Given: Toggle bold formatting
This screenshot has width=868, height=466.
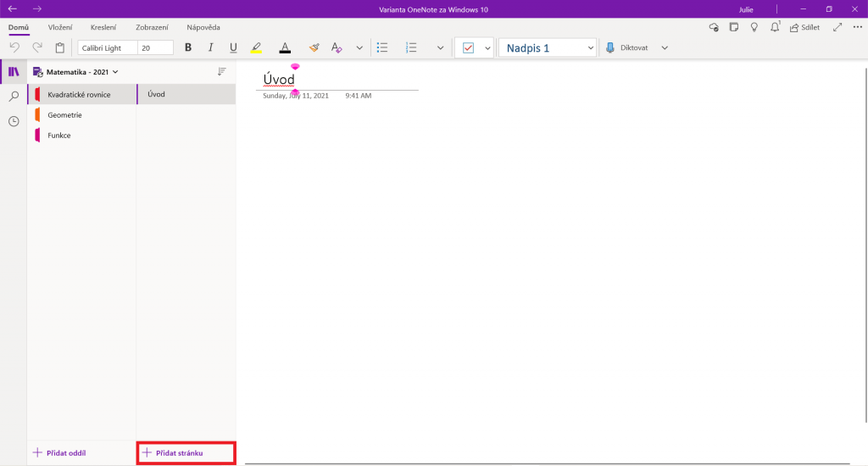Looking at the screenshot, I should click(188, 48).
